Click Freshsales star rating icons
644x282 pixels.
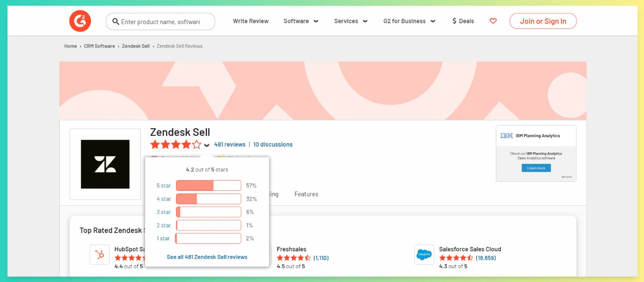pyautogui.click(x=294, y=258)
